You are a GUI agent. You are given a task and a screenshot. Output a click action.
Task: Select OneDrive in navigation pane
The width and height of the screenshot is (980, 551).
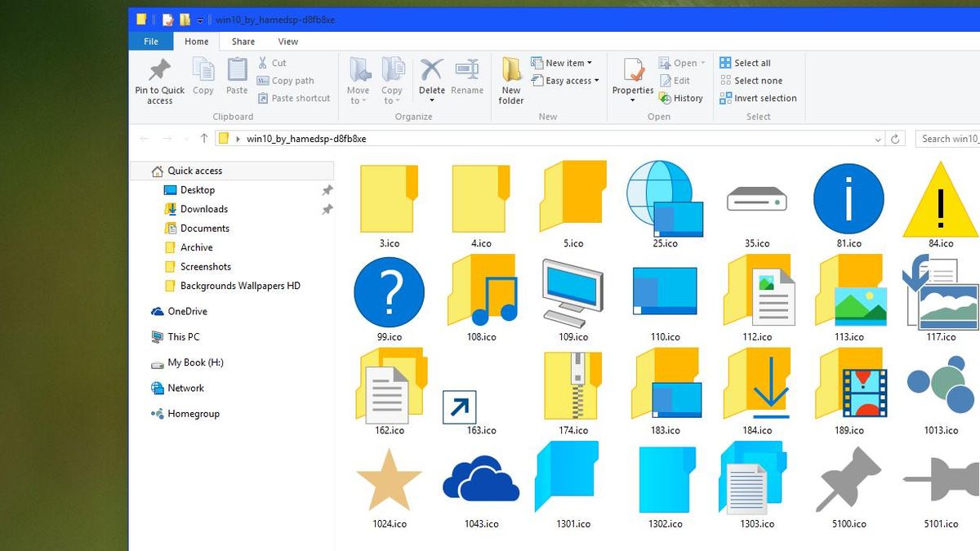180,311
